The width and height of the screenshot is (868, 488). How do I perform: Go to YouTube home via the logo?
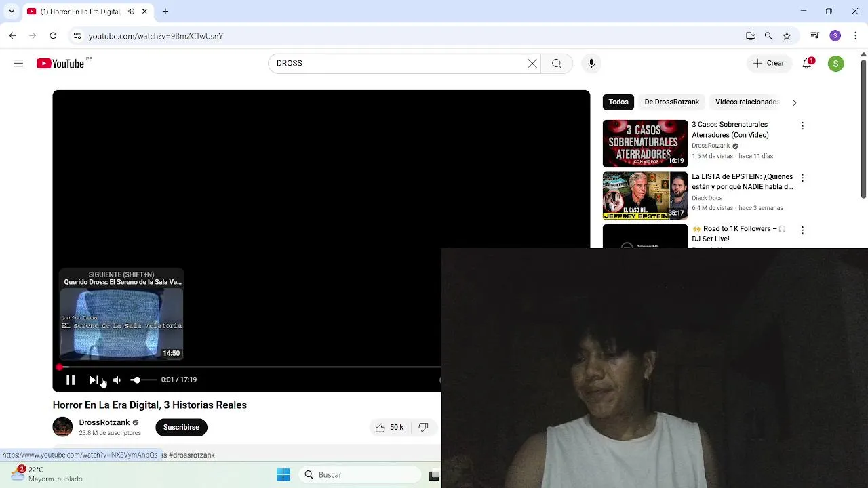pos(61,63)
